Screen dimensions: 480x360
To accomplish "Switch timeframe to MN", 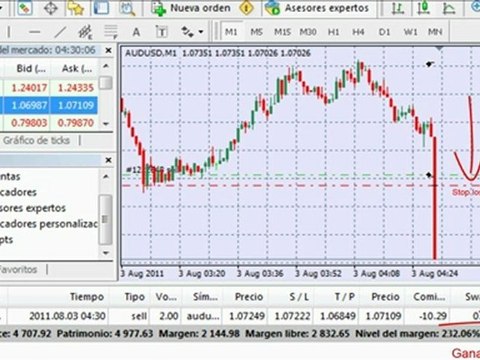I will 435,32.
